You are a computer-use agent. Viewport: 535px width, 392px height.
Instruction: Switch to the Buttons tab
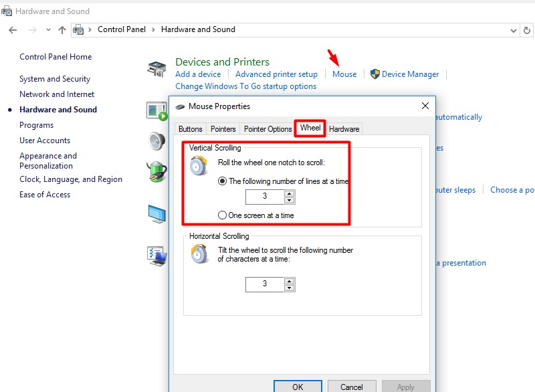(x=191, y=129)
